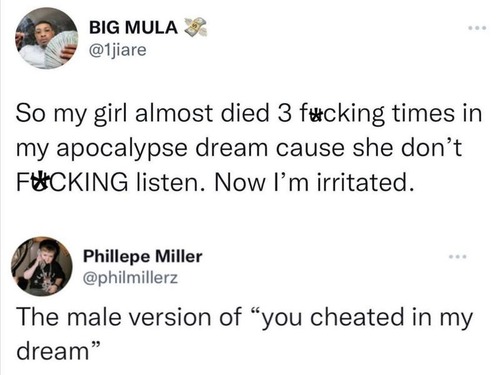This screenshot has width=500, height=375.
Task: Select the word 'apocalypse' in the tweet
Action: [x=121, y=149]
